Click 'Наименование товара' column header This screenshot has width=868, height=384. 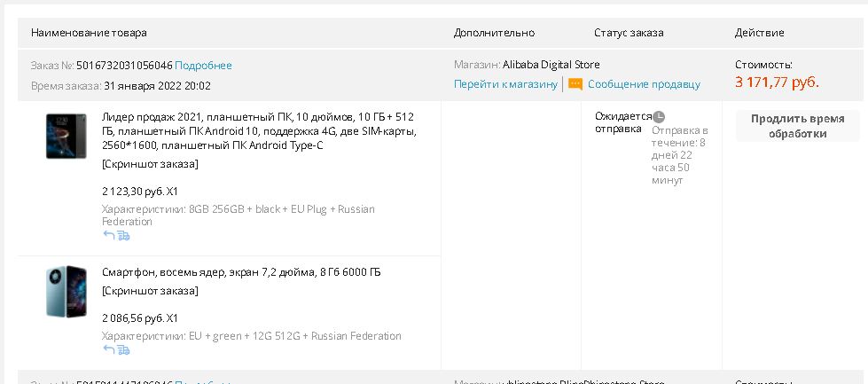[x=89, y=33]
